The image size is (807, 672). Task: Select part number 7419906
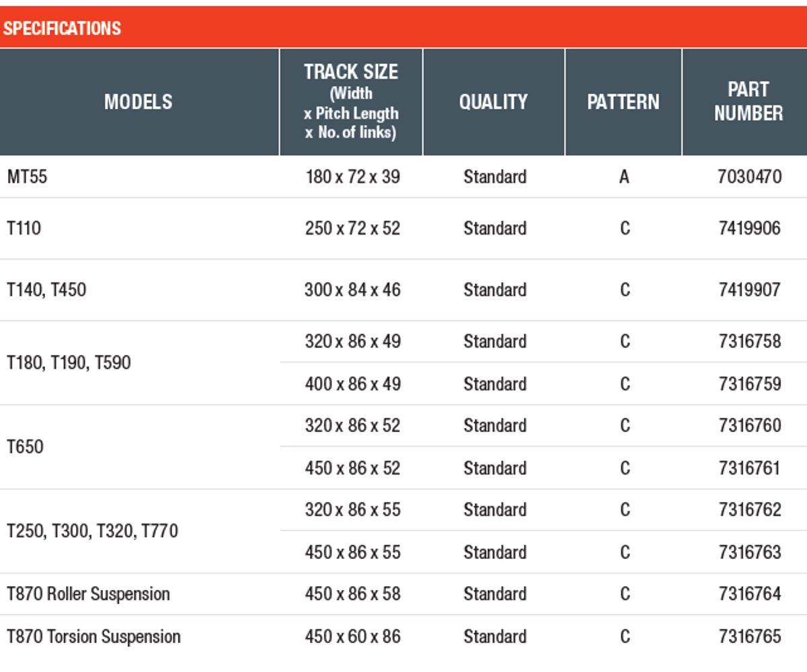click(x=750, y=228)
